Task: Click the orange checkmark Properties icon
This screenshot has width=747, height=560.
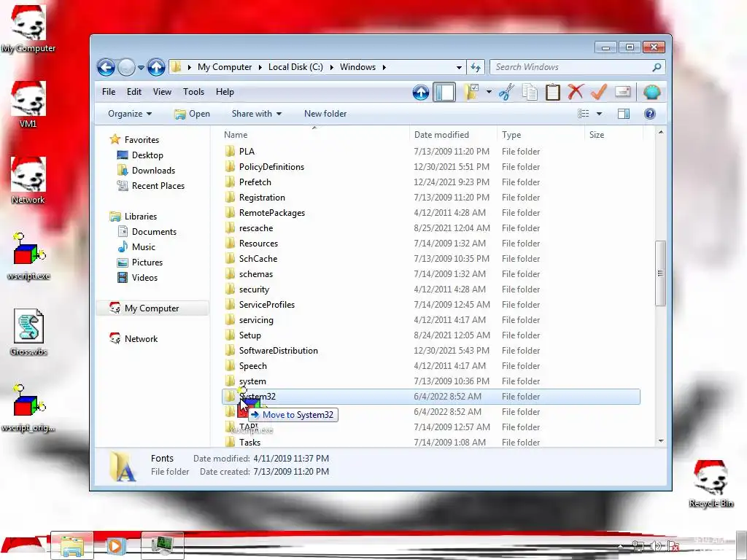Action: coord(599,91)
